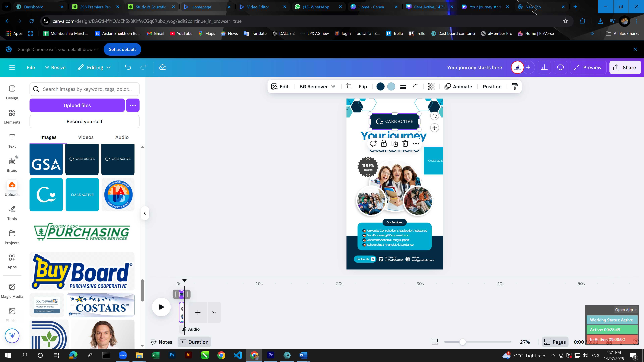Pick the light blue color swatch
Viewport: 644px width, 362px height.
click(x=391, y=87)
